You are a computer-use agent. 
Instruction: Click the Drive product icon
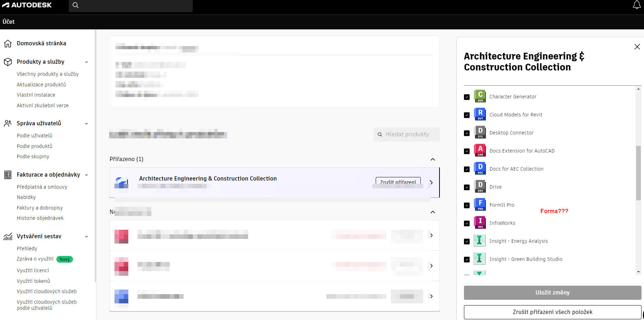point(480,187)
